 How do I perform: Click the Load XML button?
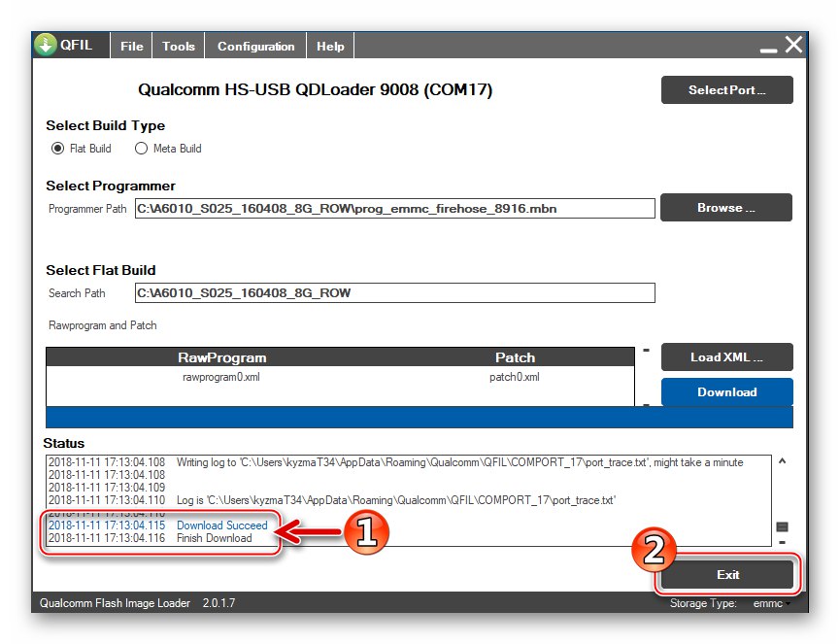(x=727, y=356)
